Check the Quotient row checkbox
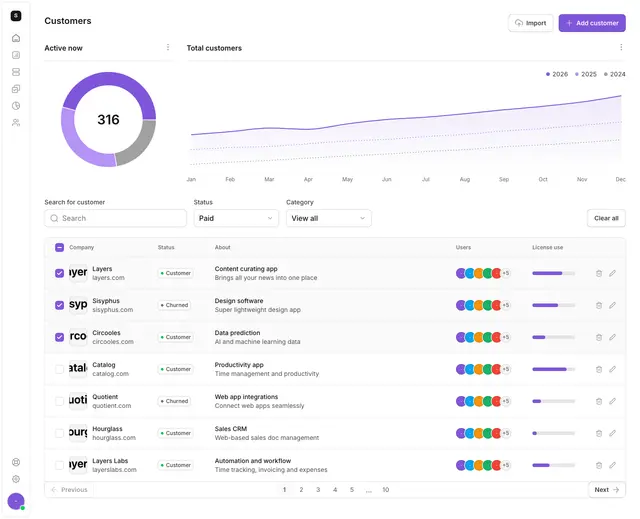This screenshot has width=640, height=519. point(60,401)
